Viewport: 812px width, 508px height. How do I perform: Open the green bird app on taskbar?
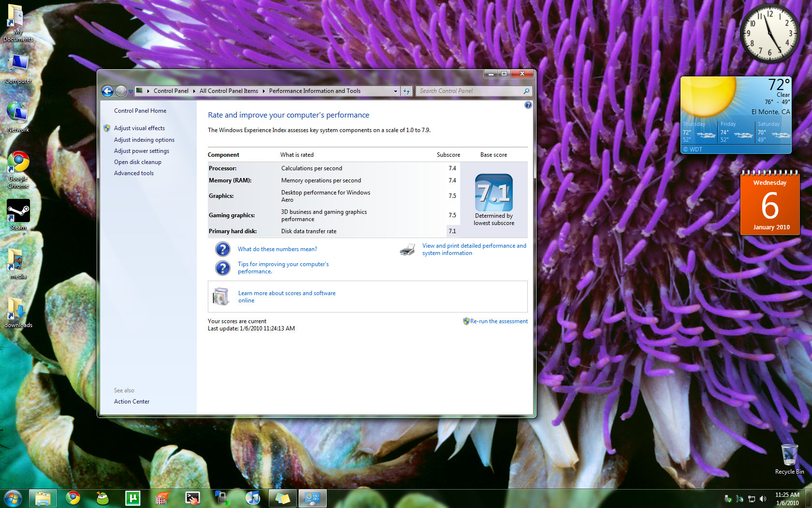click(102, 498)
